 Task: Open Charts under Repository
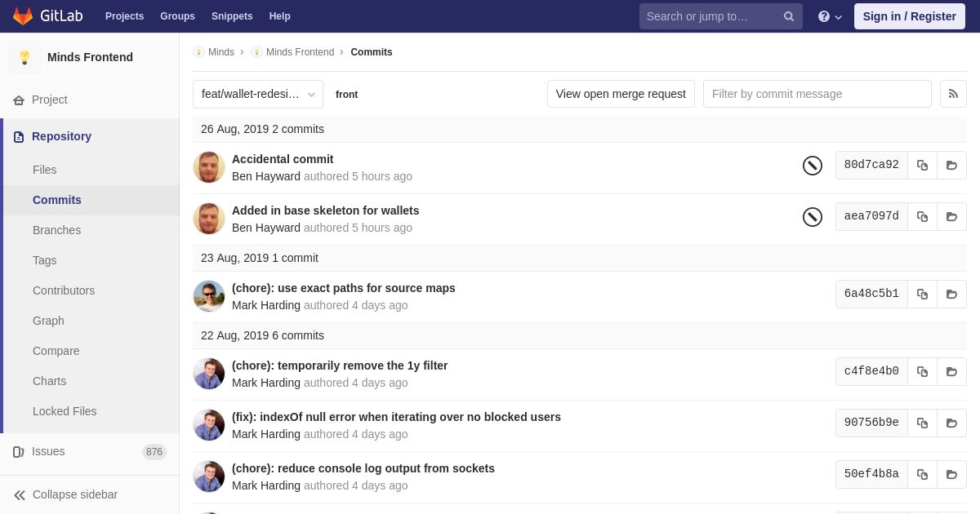(49, 381)
